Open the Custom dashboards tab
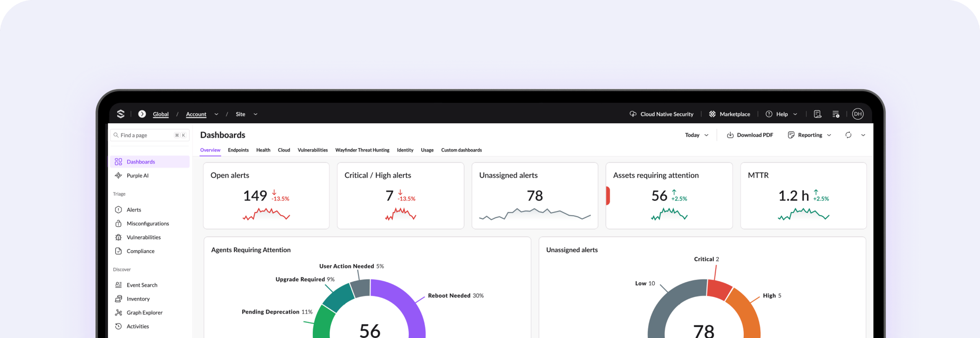 coord(461,150)
